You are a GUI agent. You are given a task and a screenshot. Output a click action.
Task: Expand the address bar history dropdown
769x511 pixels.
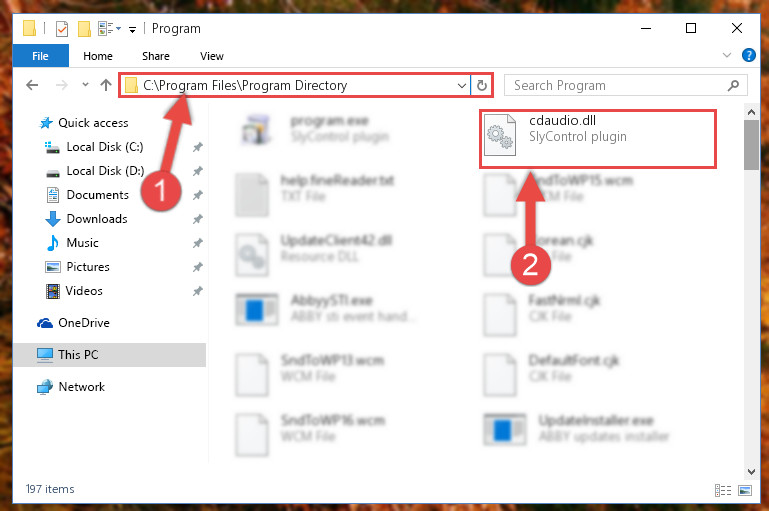point(461,85)
